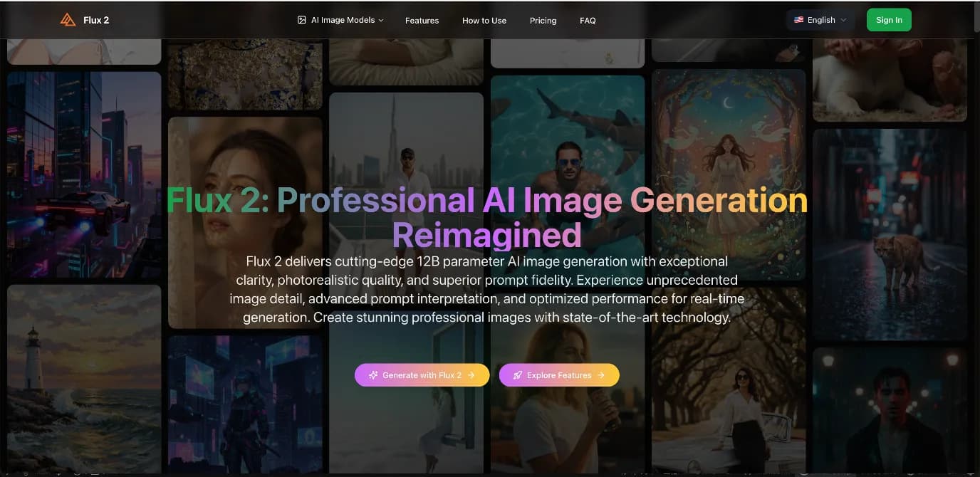Select the girl in moonlit forest illustration
980x477 pixels.
tap(729, 174)
